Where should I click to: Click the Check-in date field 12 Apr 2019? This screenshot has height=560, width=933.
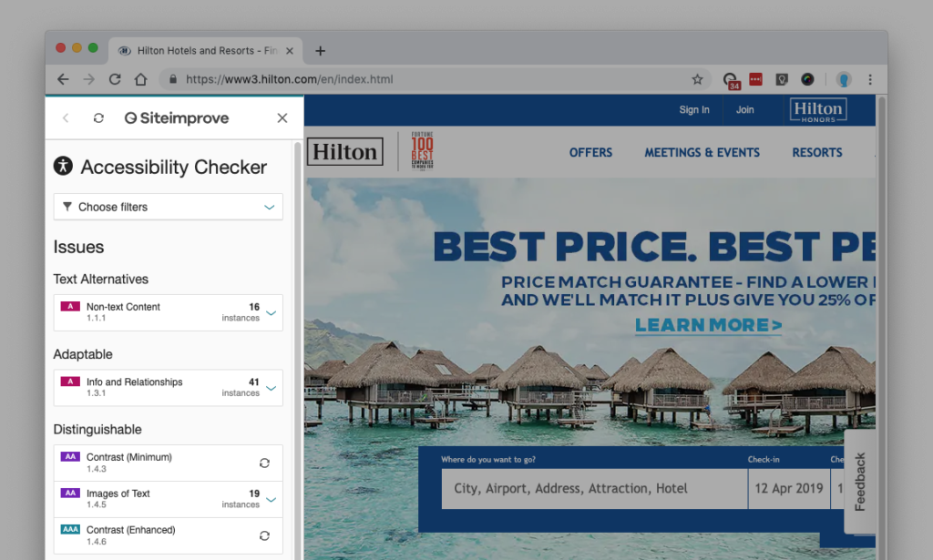(789, 489)
